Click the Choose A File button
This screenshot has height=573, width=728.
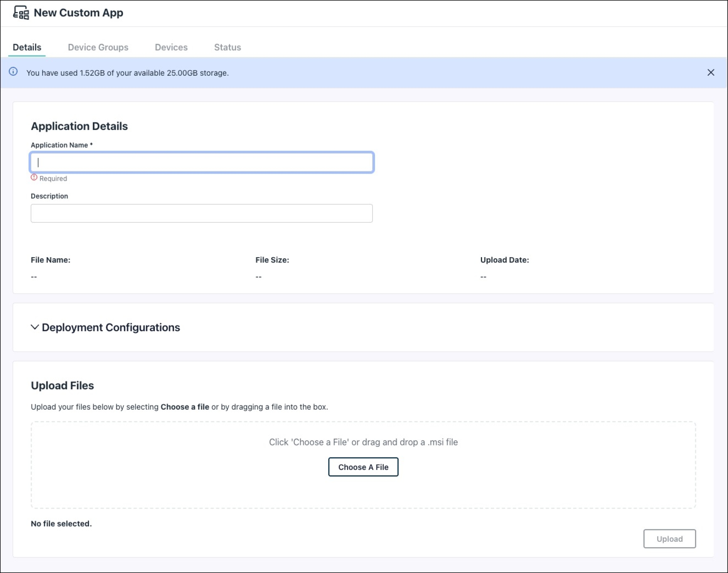(x=363, y=467)
